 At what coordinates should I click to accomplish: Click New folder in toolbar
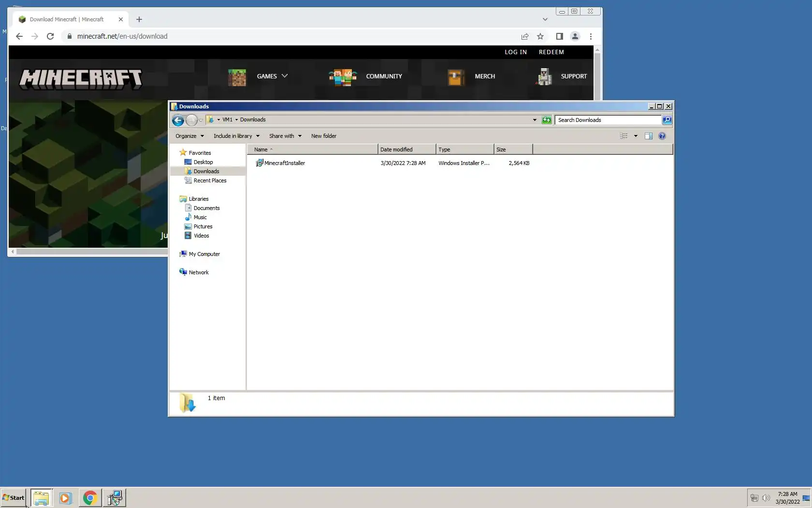tap(324, 136)
